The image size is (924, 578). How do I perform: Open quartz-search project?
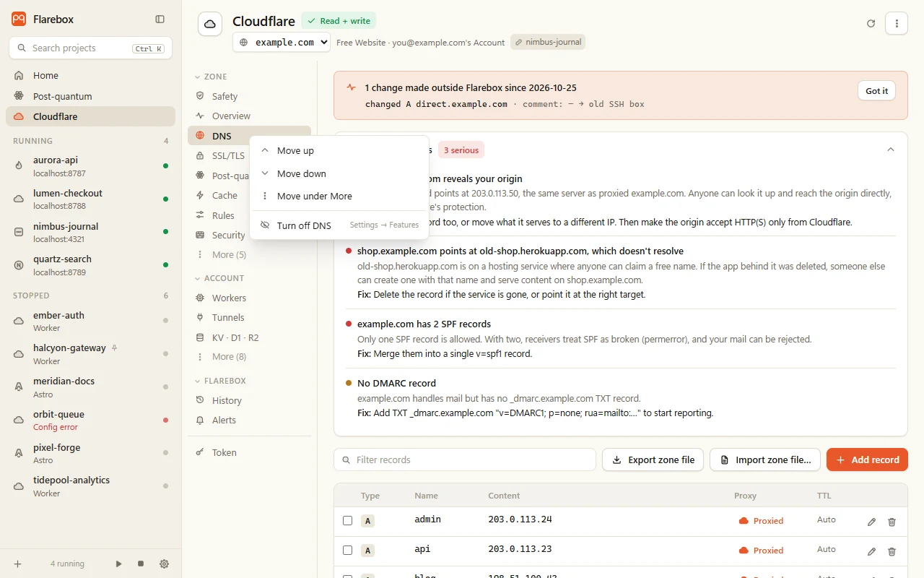pos(90,265)
